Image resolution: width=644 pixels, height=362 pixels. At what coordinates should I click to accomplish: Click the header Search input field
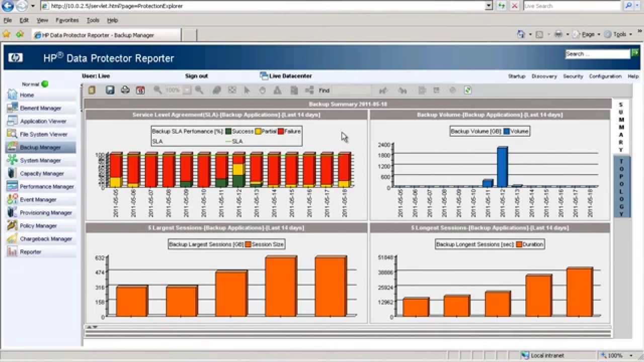point(598,54)
